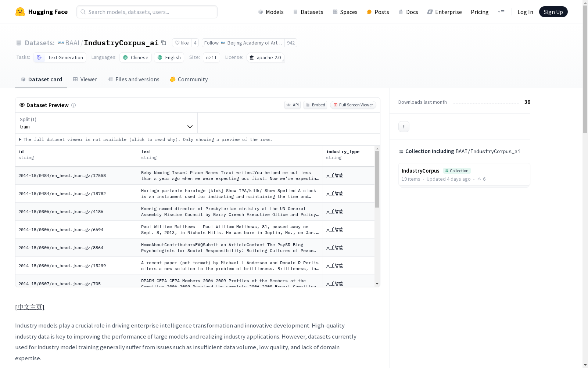Screen dimensions: 588x368
Task: Click the apache-2.0 license tag
Action: click(265, 57)
